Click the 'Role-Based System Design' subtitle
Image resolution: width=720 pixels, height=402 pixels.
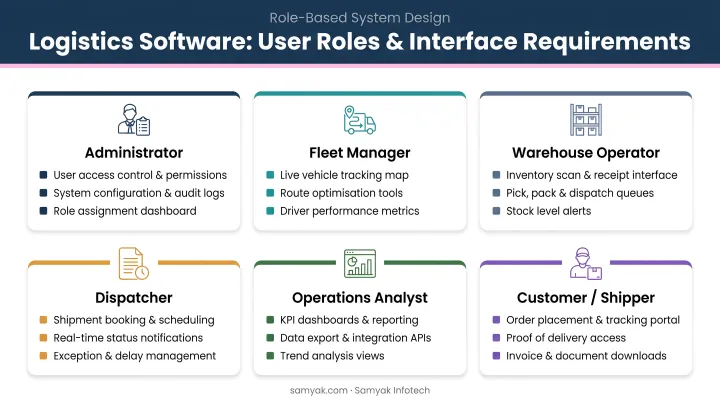pyautogui.click(x=360, y=18)
